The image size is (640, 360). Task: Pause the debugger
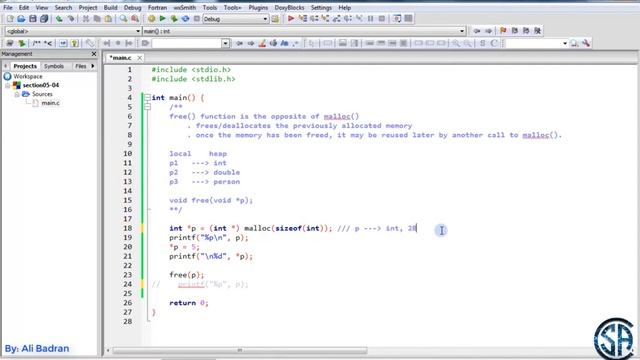pyautogui.click(x=371, y=19)
